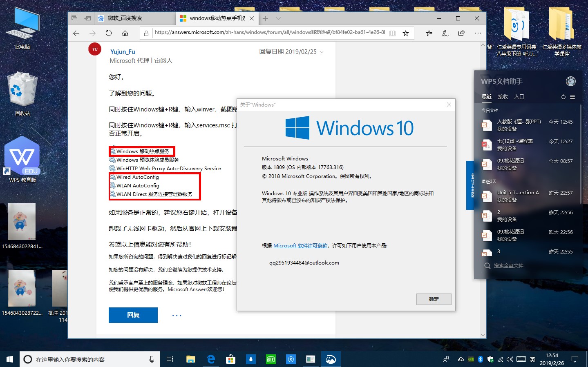The height and width of the screenshot is (367, 588).
Task: Select 回收站 desktop icon
Action: 22,94
